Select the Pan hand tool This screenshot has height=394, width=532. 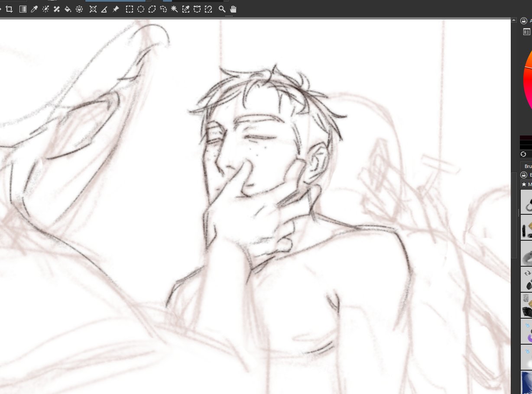(233, 9)
